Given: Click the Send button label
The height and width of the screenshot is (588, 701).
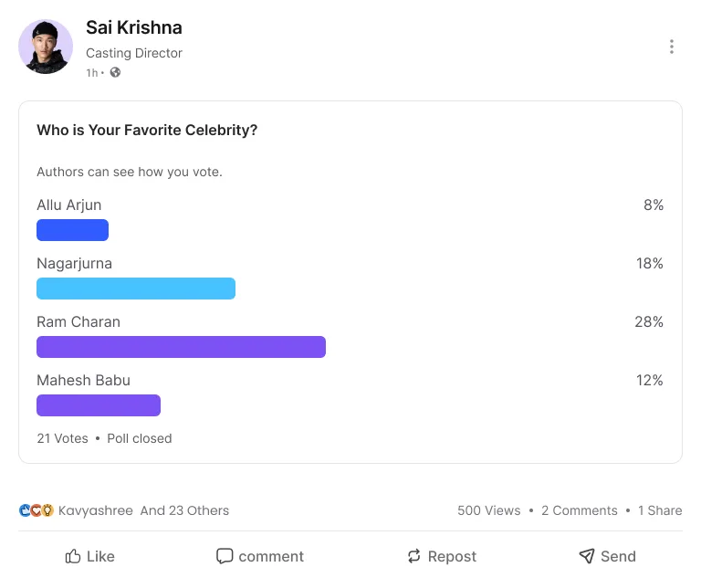Looking at the screenshot, I should point(618,556).
